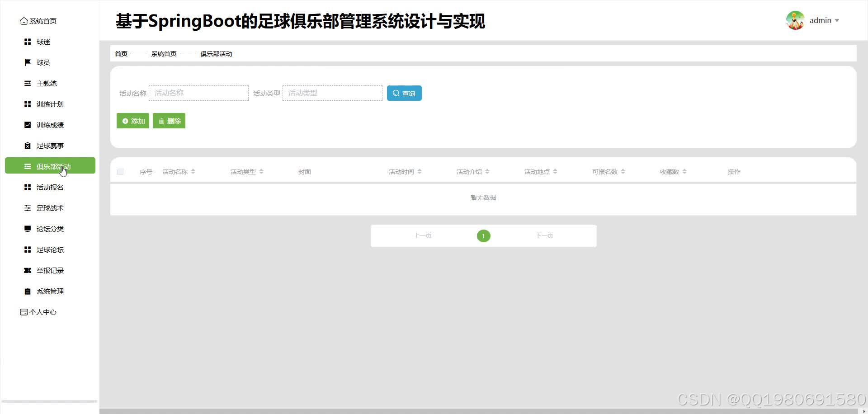The height and width of the screenshot is (414, 868).
Task: Click the grid icon next to 训练计划
Action: (28, 104)
